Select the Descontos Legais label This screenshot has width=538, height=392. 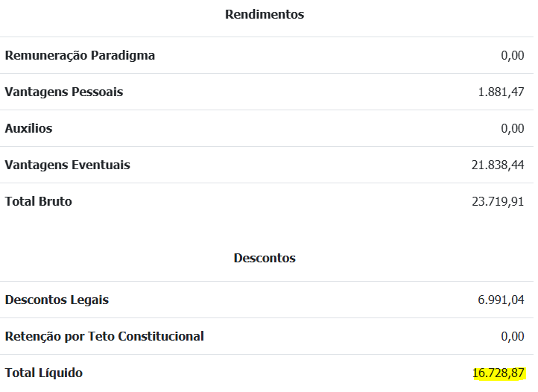[57, 300]
